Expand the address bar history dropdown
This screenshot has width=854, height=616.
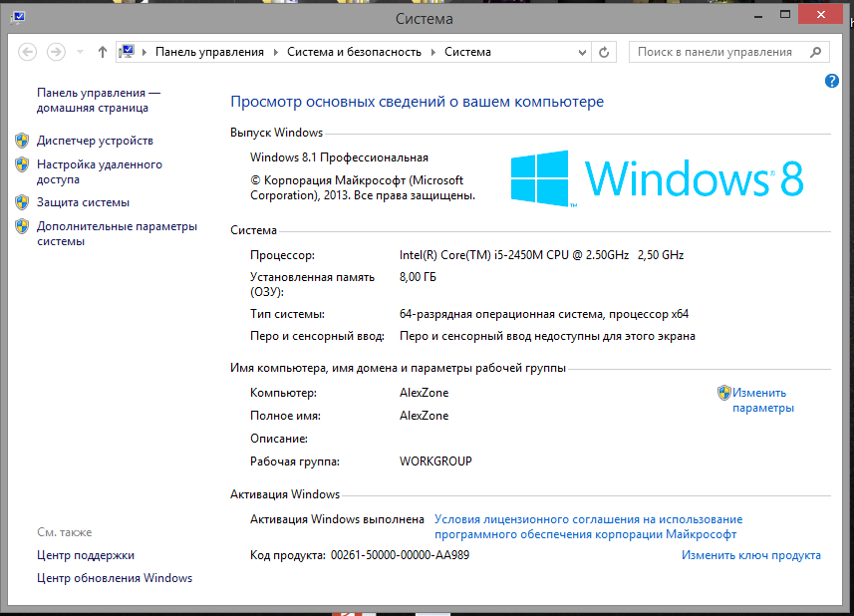pos(582,52)
